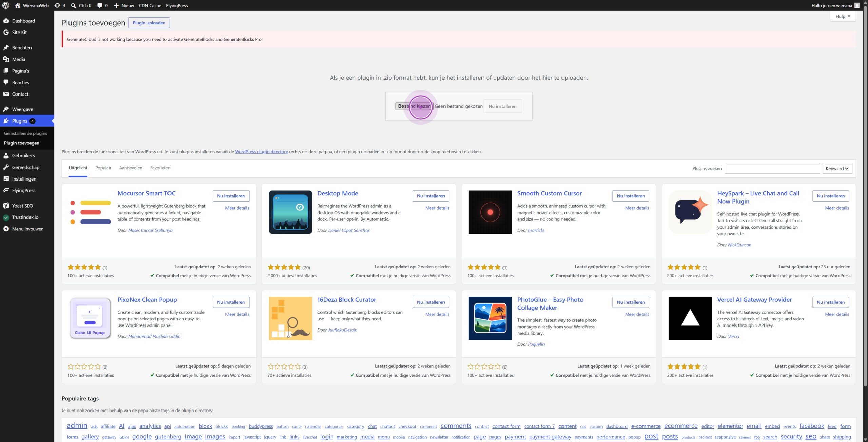Click the admin tag link
This screenshot has width=868, height=442.
77,425
